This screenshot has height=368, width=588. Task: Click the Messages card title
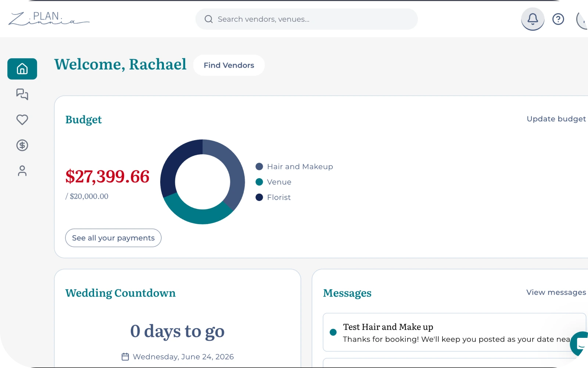[347, 293]
